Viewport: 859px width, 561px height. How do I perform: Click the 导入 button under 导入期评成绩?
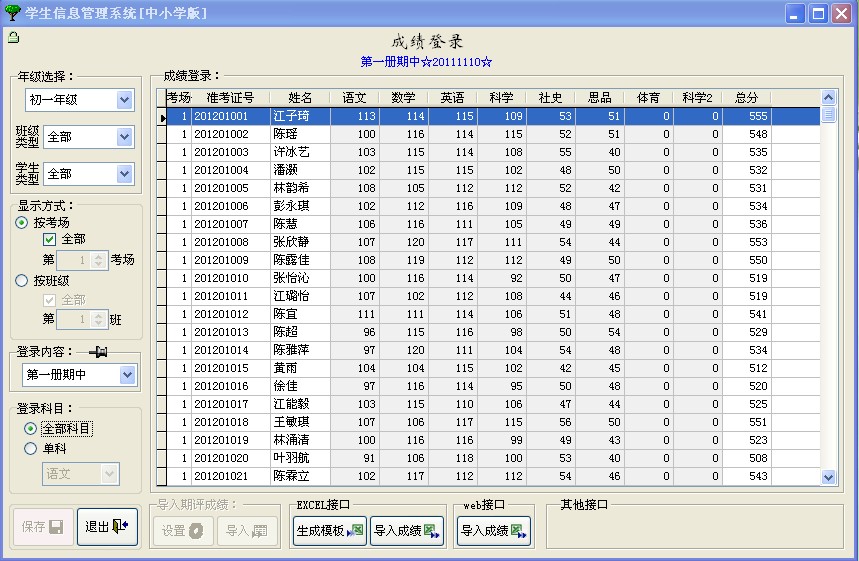coord(247,530)
